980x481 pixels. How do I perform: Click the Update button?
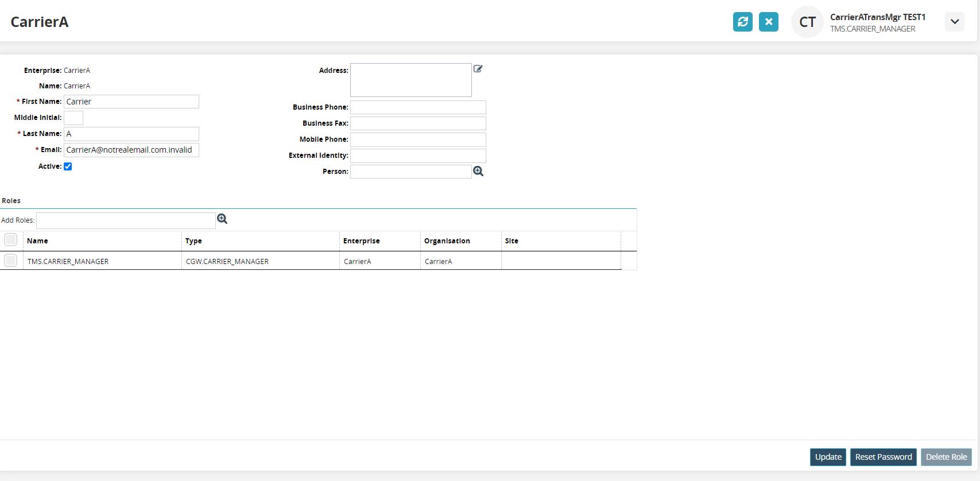828,457
